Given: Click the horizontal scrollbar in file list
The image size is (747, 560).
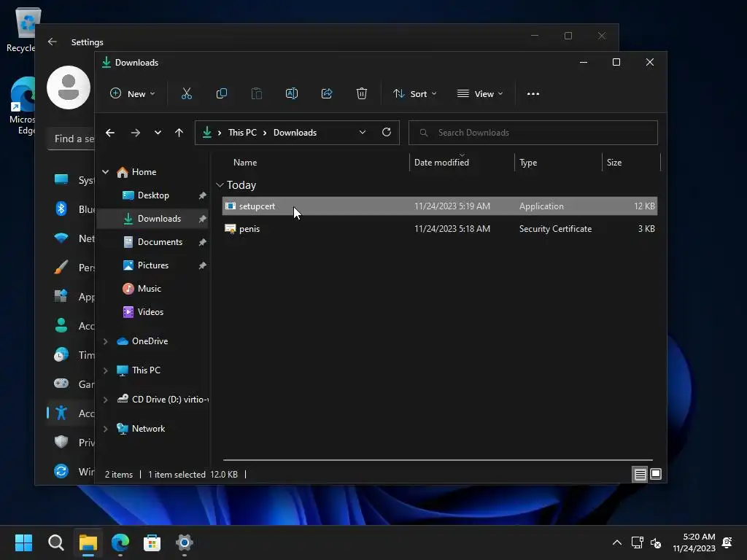Looking at the screenshot, I should tap(438, 460).
